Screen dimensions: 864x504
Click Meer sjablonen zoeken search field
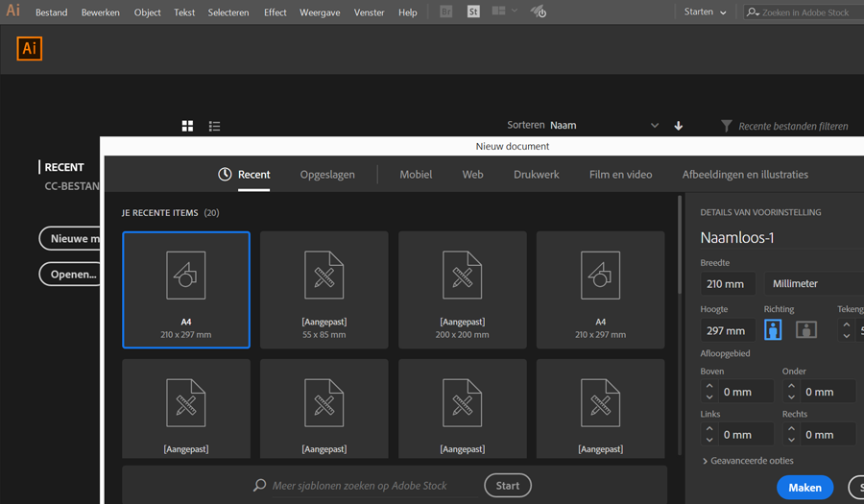[367, 485]
